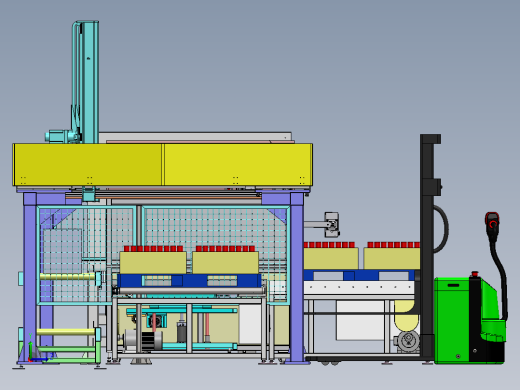Viewport: 520px width, 390px height.
Task: Select the gray blower motor under the conveyor
Action: click(407, 341)
